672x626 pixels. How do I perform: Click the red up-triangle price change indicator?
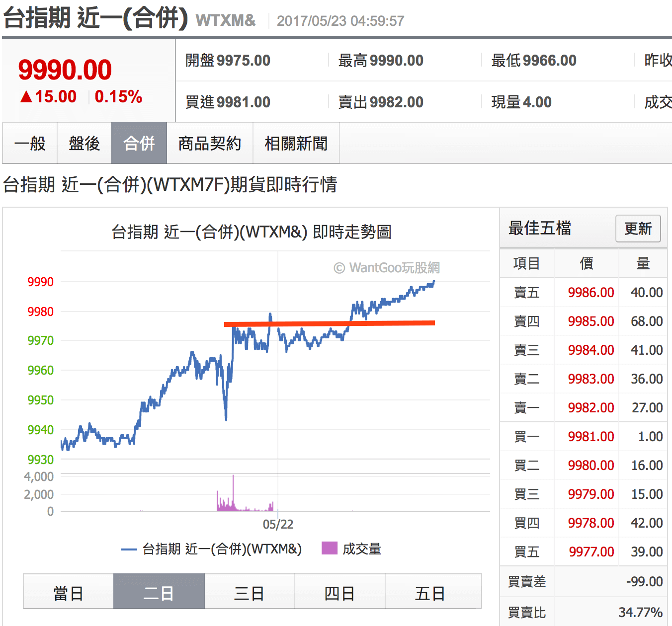pos(26,96)
